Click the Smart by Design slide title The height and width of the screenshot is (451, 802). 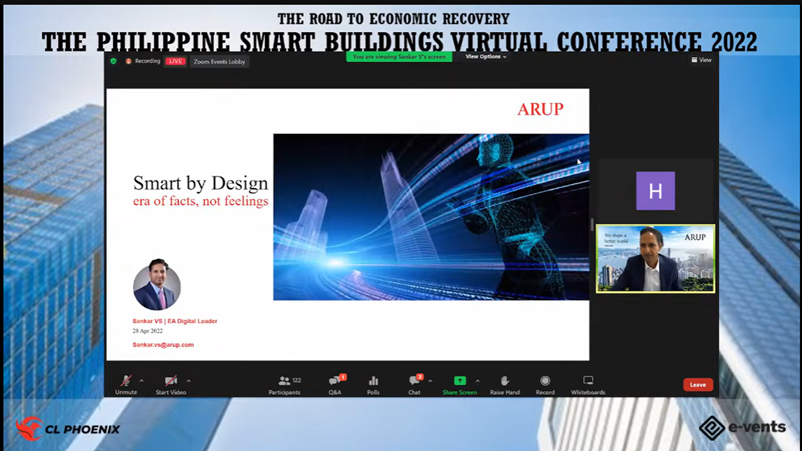point(200,183)
